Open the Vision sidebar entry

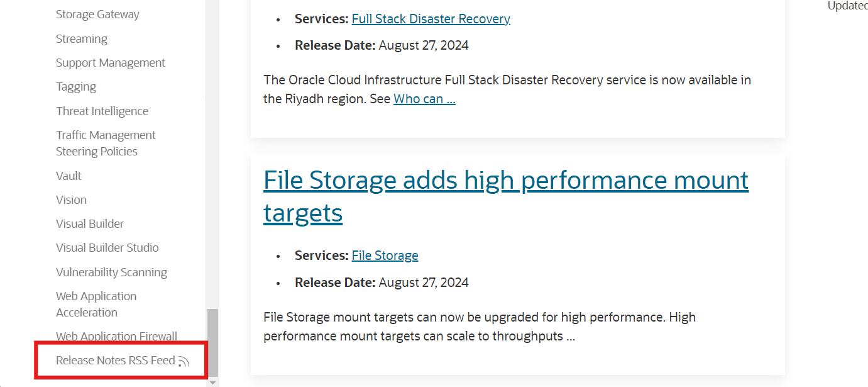[71, 200]
